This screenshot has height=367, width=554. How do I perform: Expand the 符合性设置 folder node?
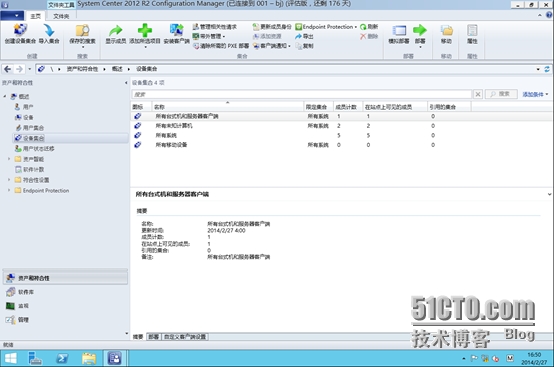click(9, 180)
